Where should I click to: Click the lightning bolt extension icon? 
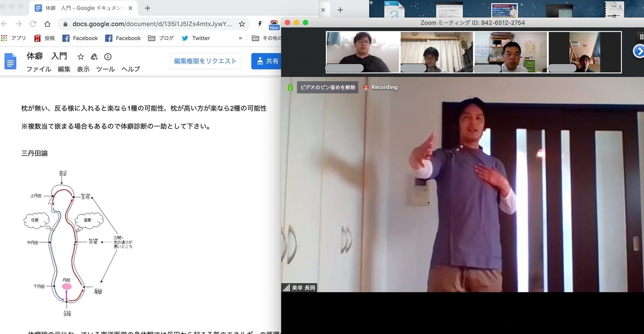point(260,24)
